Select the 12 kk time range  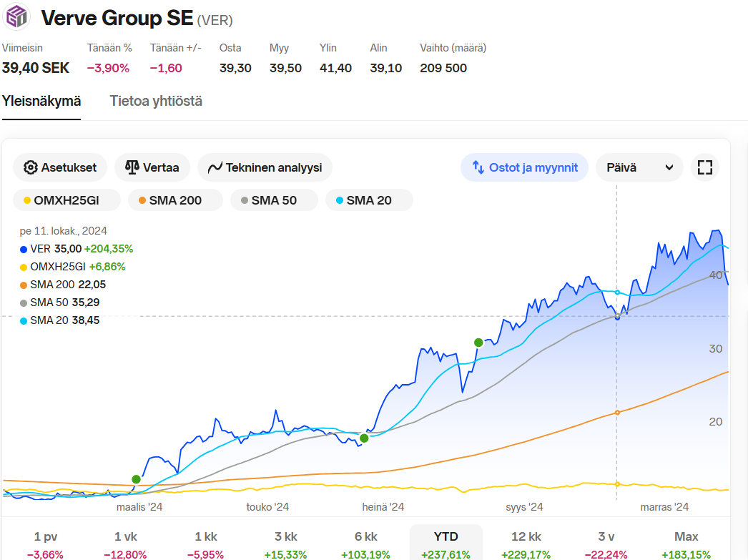point(526,544)
